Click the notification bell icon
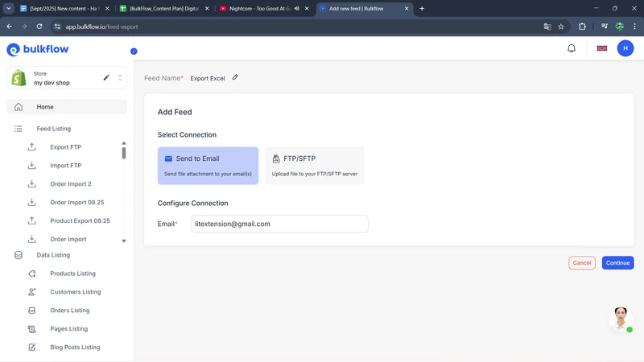The height and width of the screenshot is (362, 644). (x=572, y=48)
